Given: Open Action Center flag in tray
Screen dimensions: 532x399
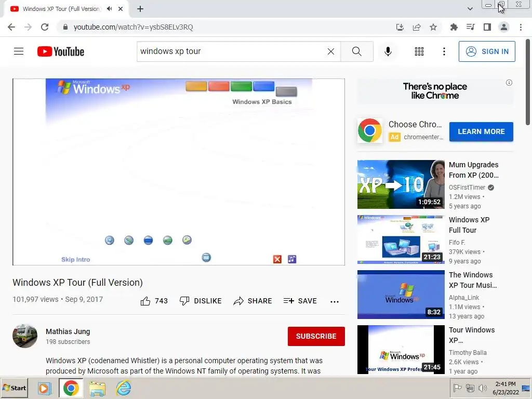Looking at the screenshot, I should (457, 388).
